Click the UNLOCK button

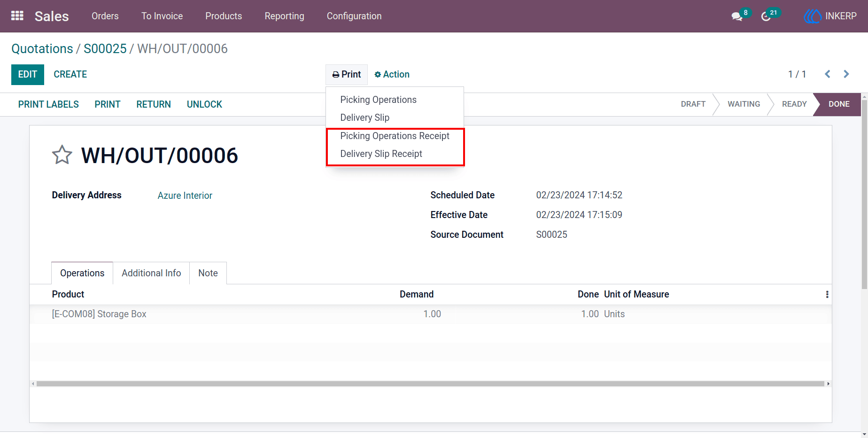204,104
